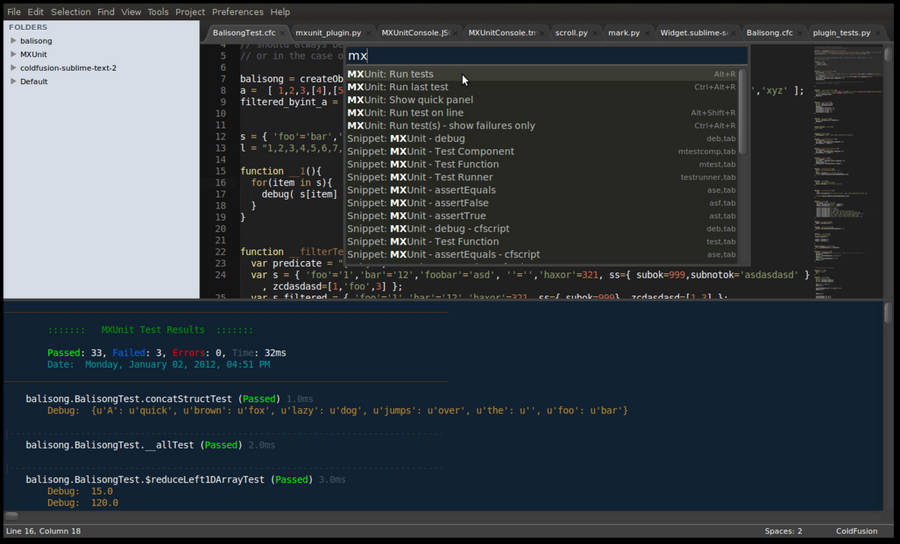Expand the coldfusion-sublime-text-2 folder arrow
This screenshot has height=544, width=900.
(13, 68)
